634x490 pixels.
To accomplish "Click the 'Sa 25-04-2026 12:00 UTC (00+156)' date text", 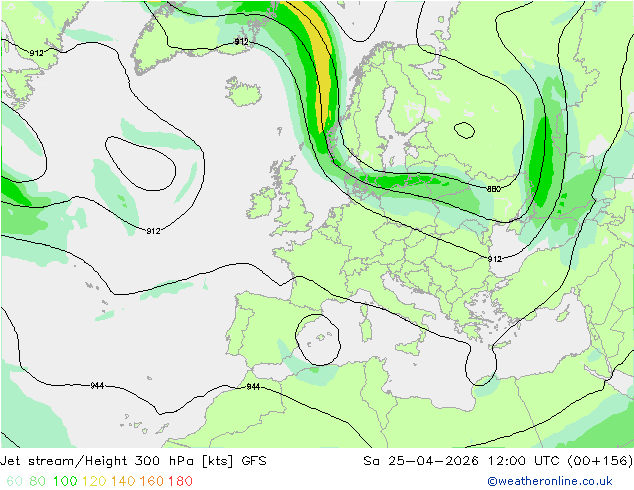I will coord(498,461).
